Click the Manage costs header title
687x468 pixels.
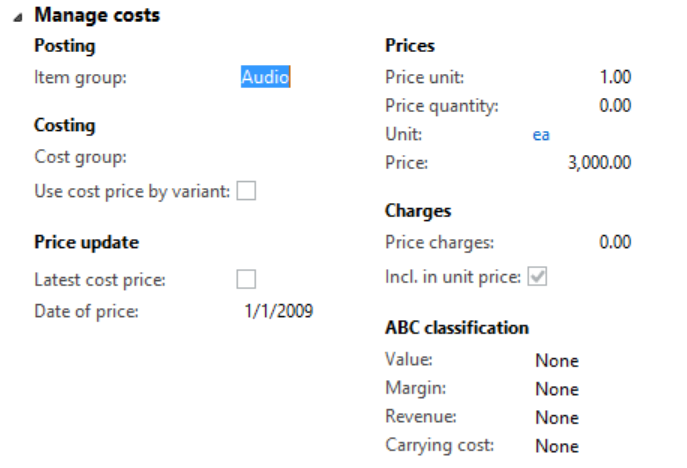(97, 16)
